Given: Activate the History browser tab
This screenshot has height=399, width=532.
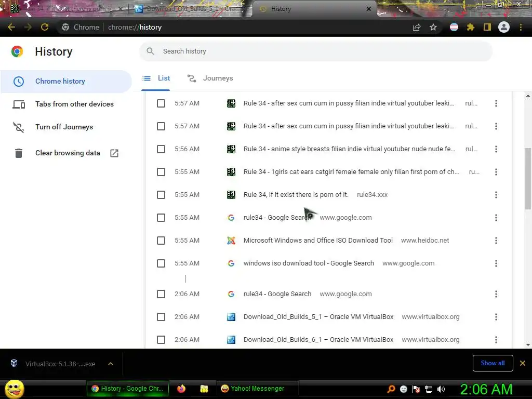Looking at the screenshot, I should [314, 9].
